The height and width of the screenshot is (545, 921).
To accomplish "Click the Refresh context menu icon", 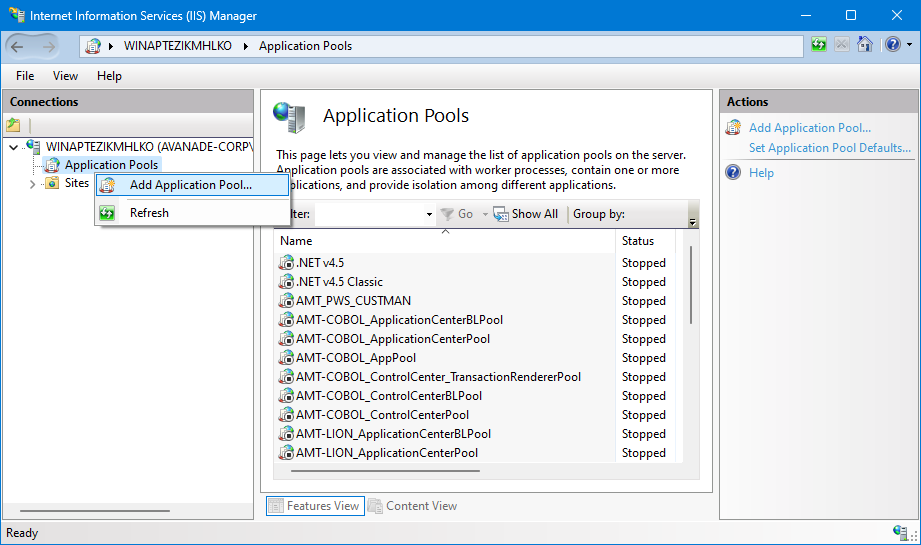I will [107, 213].
